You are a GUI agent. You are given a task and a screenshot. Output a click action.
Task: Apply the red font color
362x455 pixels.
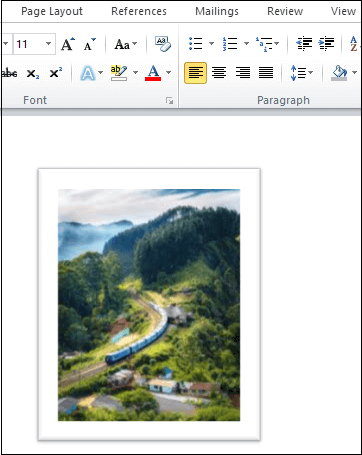pyautogui.click(x=153, y=73)
